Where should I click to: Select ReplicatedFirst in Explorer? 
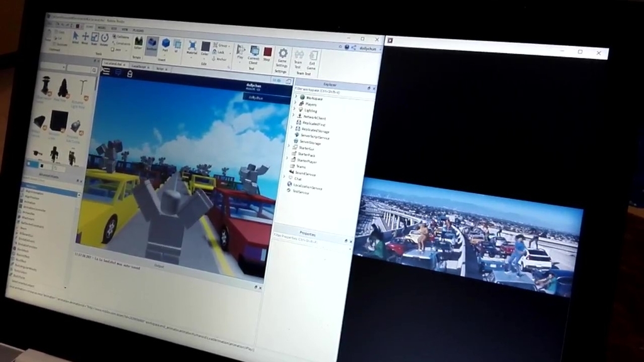(311, 124)
